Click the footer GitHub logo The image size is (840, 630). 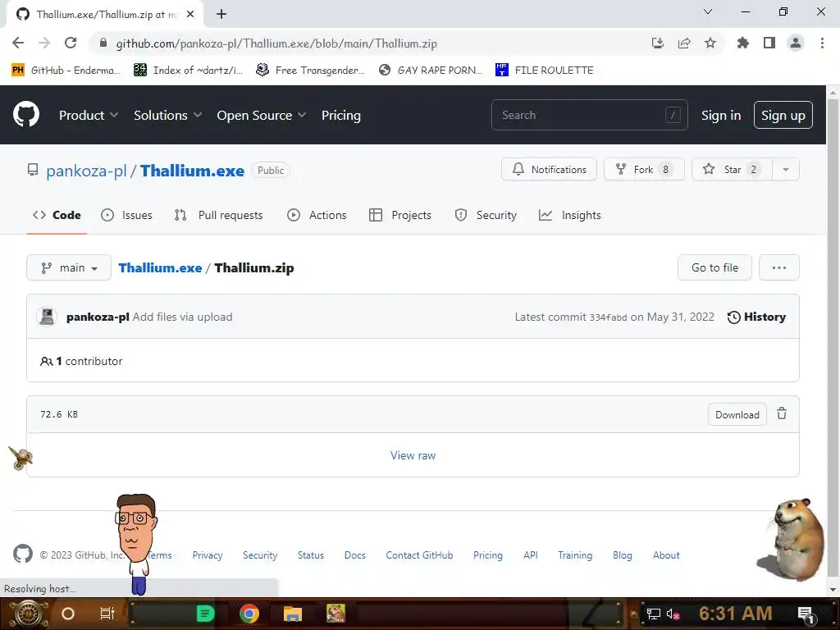22,554
